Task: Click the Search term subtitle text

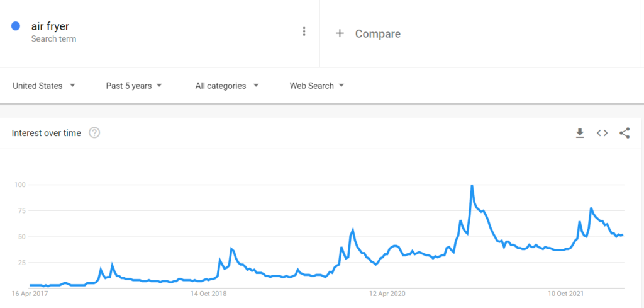Action: (x=53, y=39)
